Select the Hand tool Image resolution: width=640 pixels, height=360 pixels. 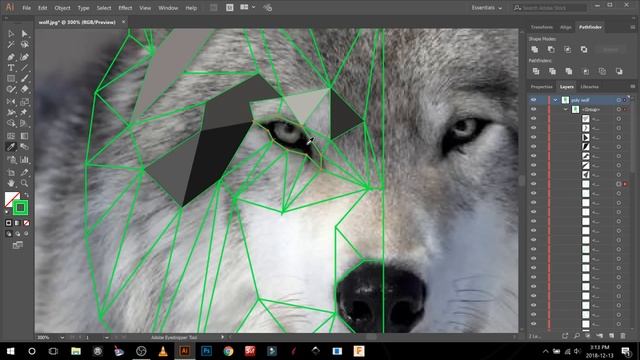(x=11, y=183)
